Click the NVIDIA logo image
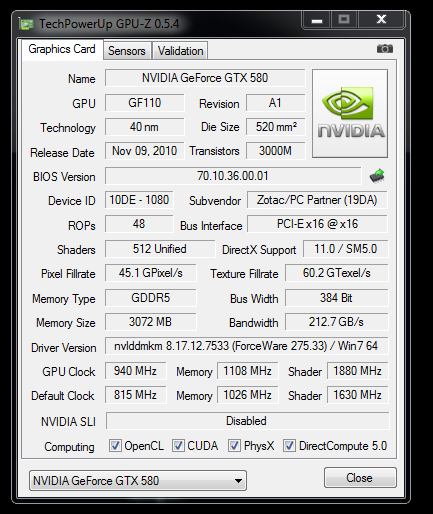The height and width of the screenshot is (514, 433). [x=350, y=113]
